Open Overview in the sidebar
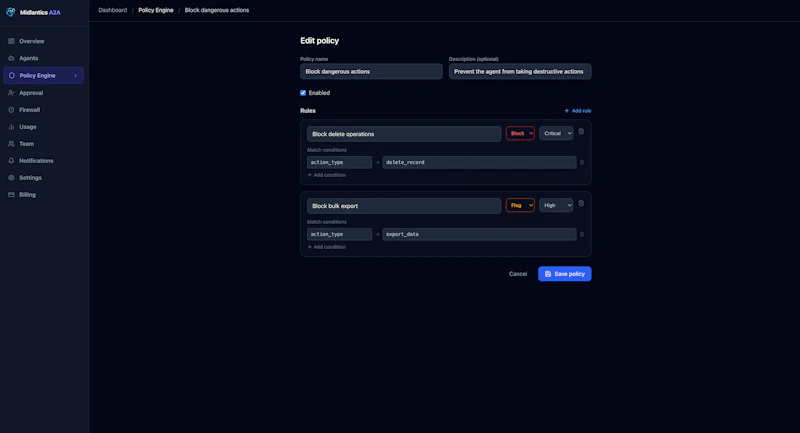The height and width of the screenshot is (433, 800). click(x=43, y=41)
